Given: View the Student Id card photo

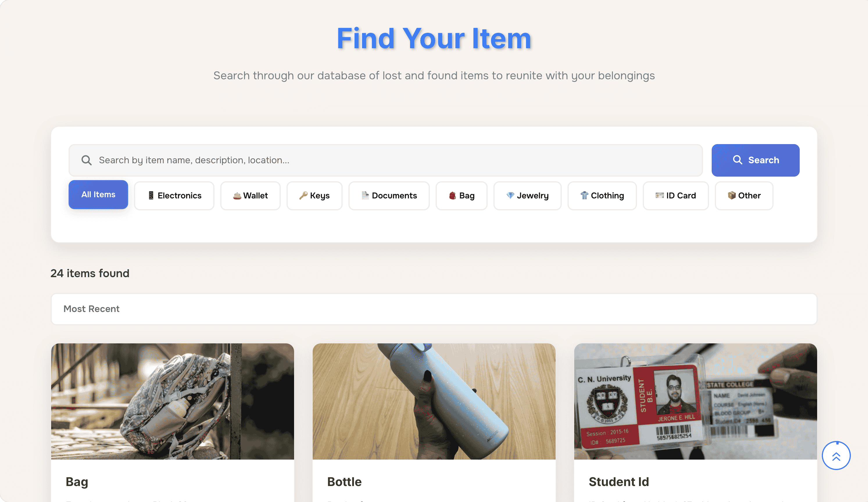Looking at the screenshot, I should (695, 401).
